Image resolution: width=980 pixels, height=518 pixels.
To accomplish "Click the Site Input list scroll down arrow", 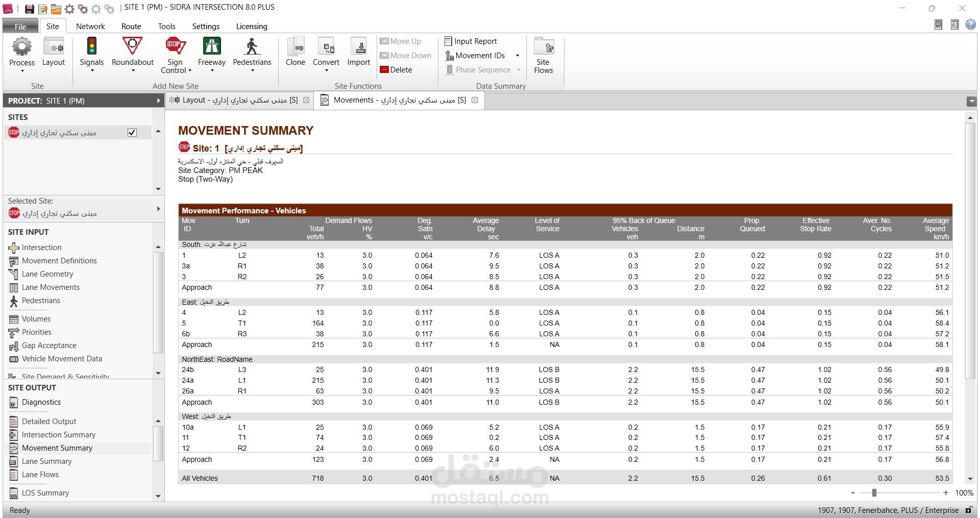I will (x=158, y=373).
